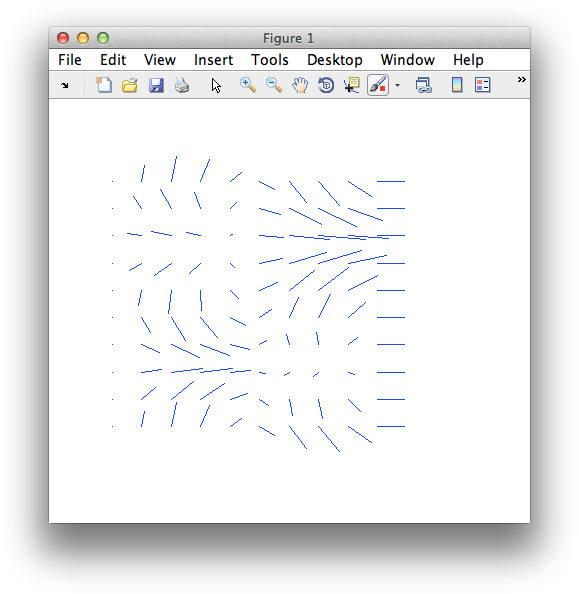Activate the Zoom In magnifier
The image size is (579, 594).
click(248, 85)
